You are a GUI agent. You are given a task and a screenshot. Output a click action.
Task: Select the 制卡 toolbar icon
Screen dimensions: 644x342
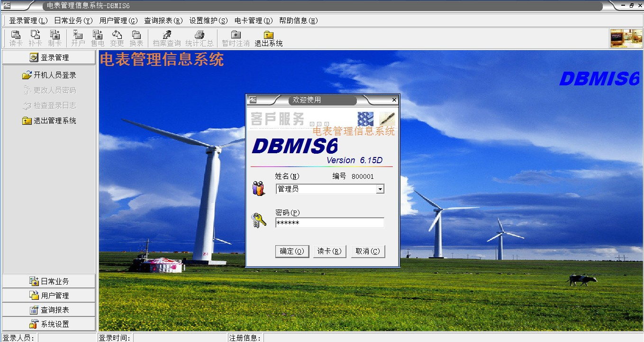tap(55, 35)
